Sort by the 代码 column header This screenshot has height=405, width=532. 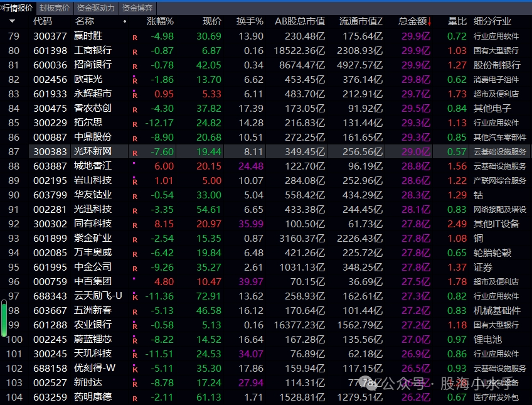[x=43, y=21]
